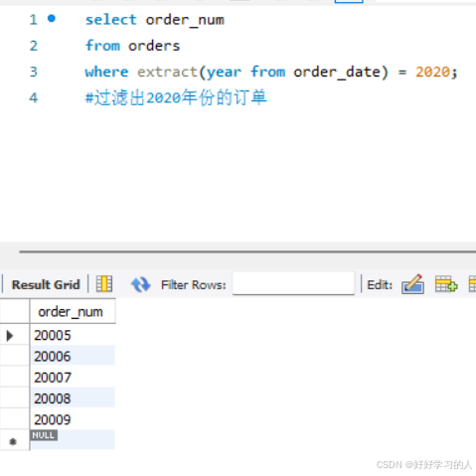
Task: Click on the value 2020 in the where clause
Action: pos(433,72)
